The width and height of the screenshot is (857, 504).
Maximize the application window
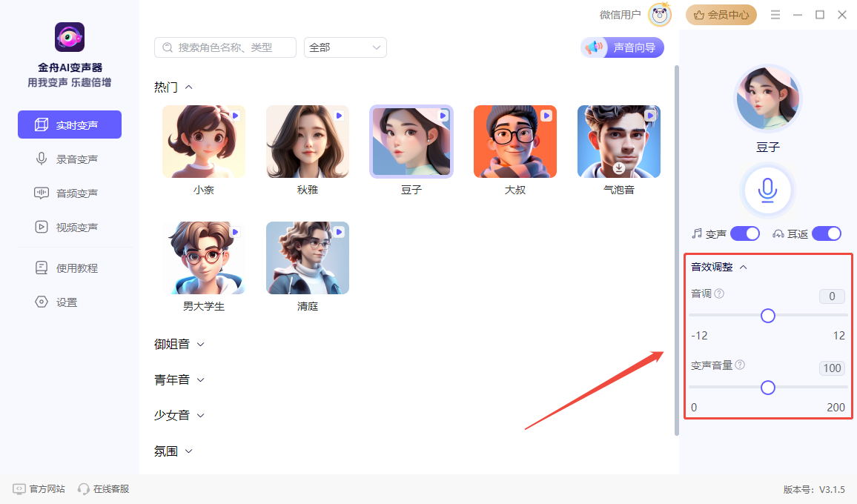[820, 15]
